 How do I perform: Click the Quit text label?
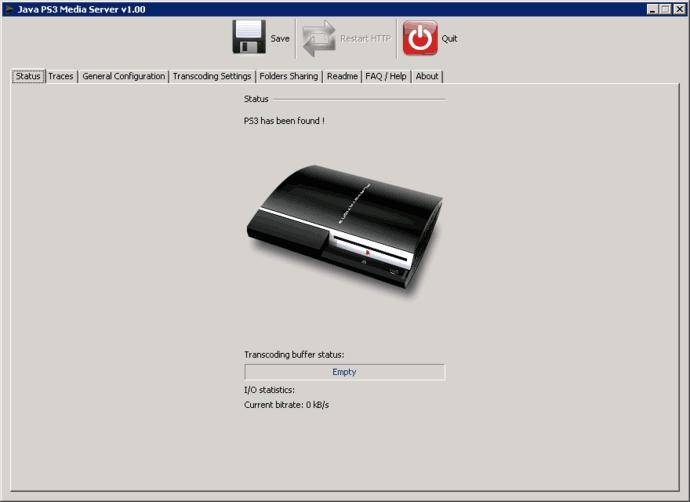[x=449, y=39]
